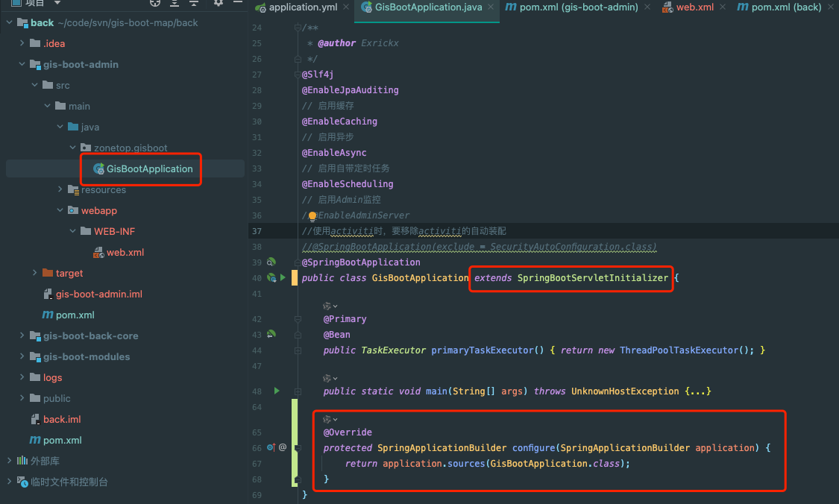
Task: Open the project view dropdown
Action: [57, 3]
